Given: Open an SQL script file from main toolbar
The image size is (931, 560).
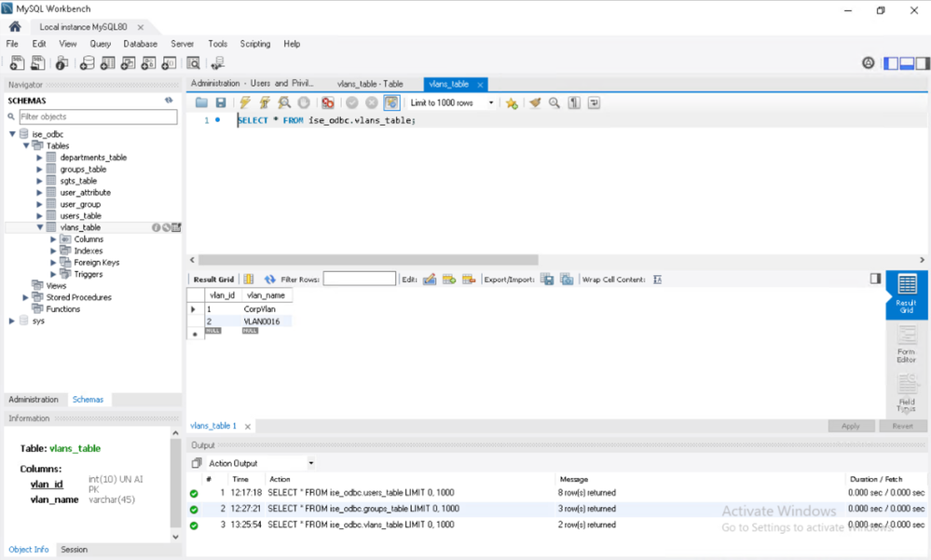Looking at the screenshot, I should tap(37, 63).
